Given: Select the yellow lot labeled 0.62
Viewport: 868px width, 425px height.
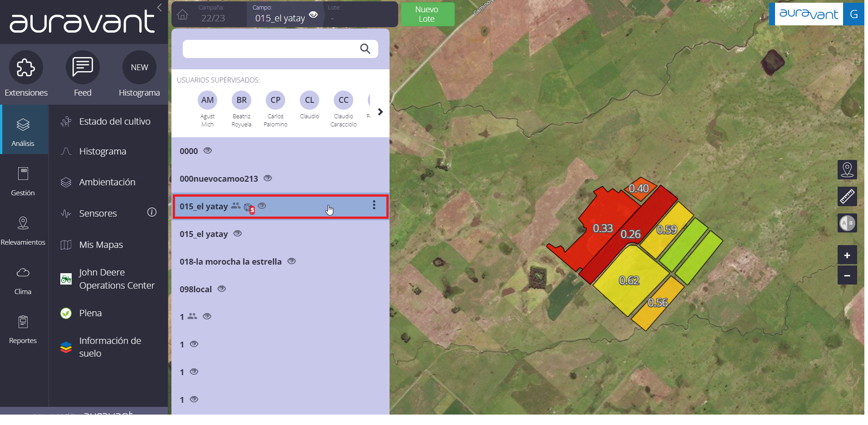Looking at the screenshot, I should tap(629, 280).
